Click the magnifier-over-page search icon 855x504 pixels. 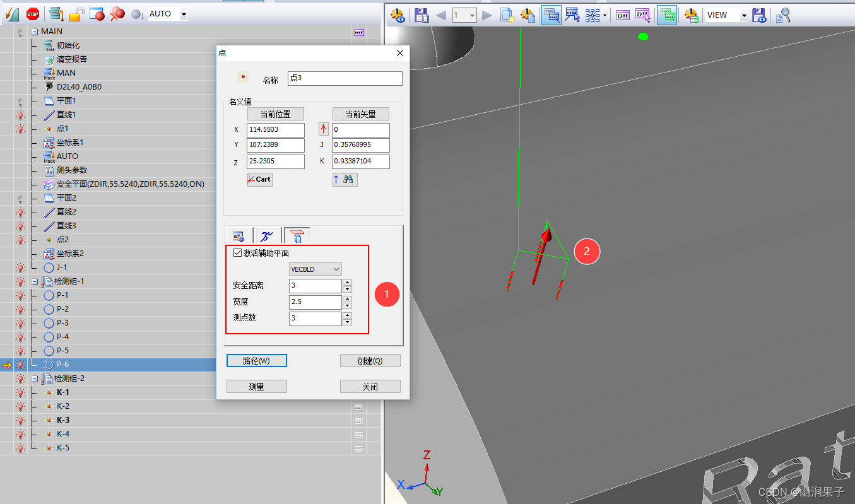point(783,15)
